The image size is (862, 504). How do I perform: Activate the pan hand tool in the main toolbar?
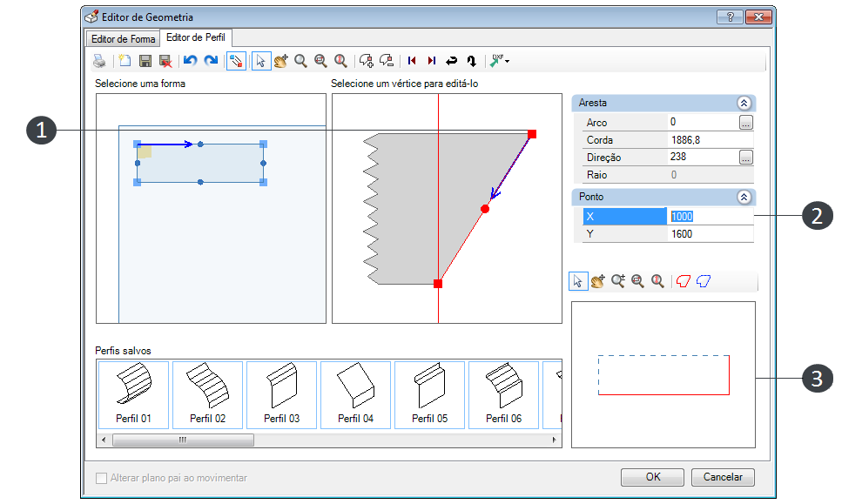pyautogui.click(x=281, y=61)
